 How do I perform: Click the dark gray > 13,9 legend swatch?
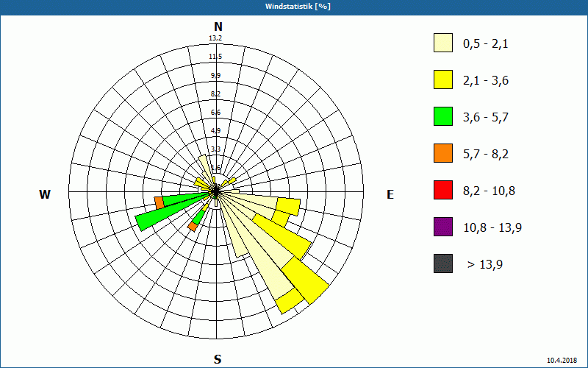(x=443, y=263)
